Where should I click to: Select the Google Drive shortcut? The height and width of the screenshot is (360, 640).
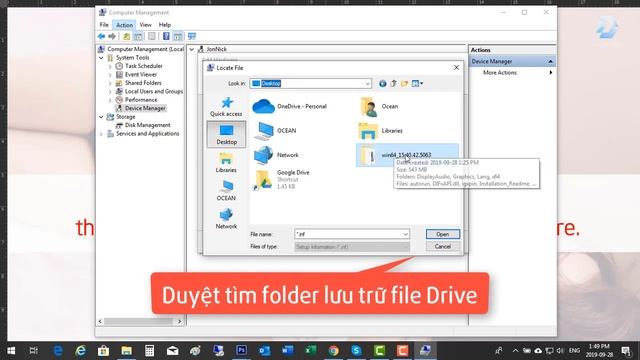pyautogui.click(x=282, y=180)
